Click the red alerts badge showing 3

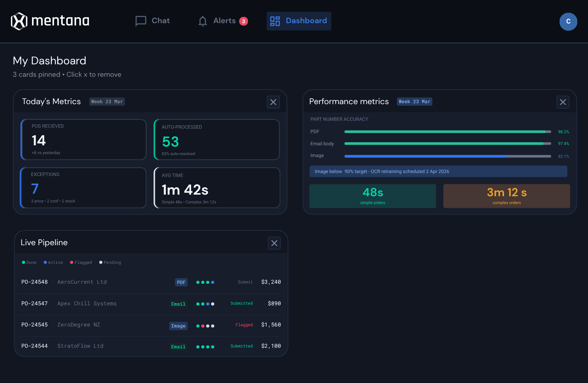(243, 21)
